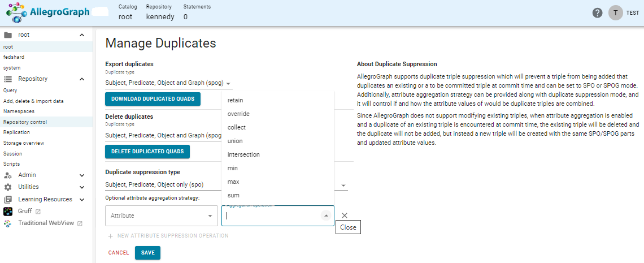Click the Learning Resources book icon
Viewport: 644px width, 263px height.
pos(8,200)
